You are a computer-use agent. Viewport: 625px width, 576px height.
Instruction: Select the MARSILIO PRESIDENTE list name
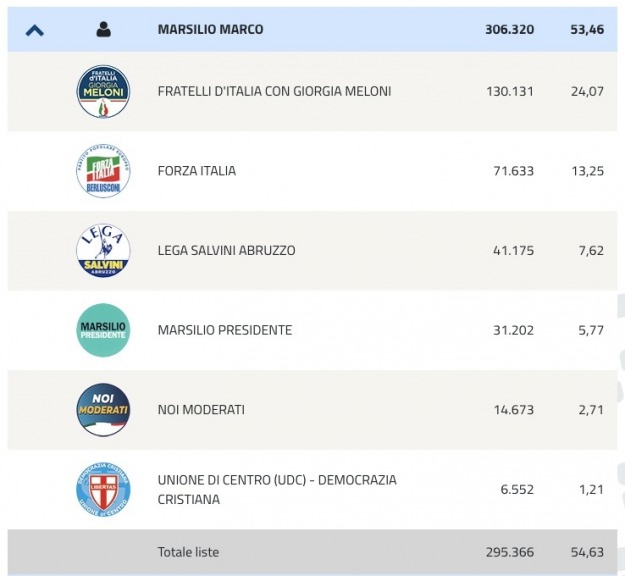coord(225,330)
